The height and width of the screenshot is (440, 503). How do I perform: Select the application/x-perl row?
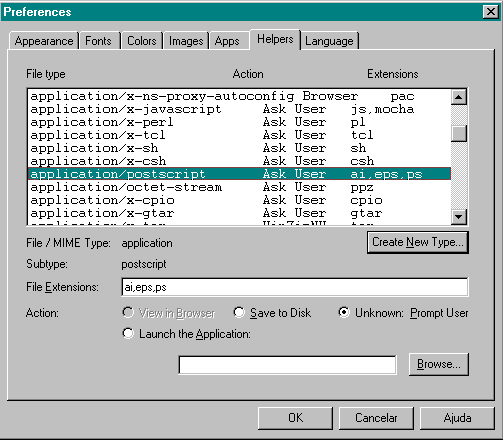coord(239,122)
